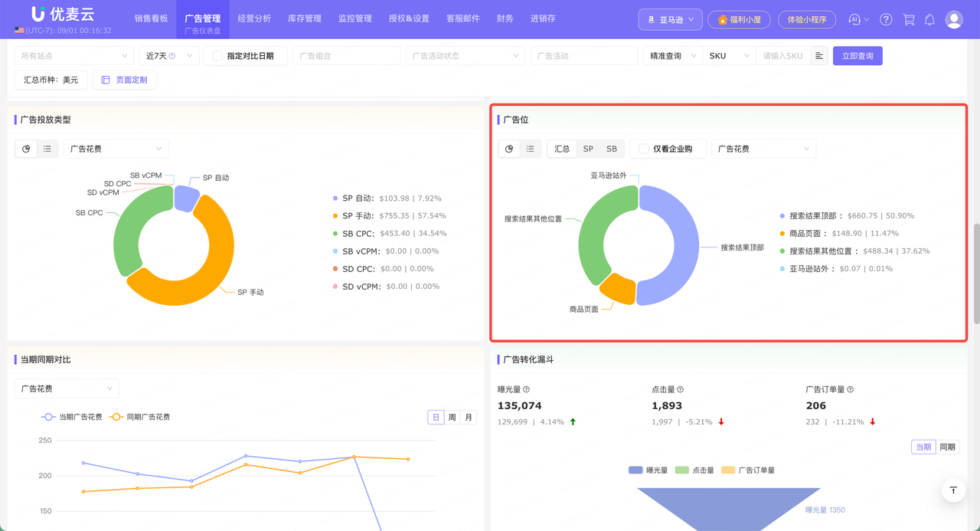The width and height of the screenshot is (980, 531).
Task: Select the 汇总 tab in 广告位
Action: (562, 149)
